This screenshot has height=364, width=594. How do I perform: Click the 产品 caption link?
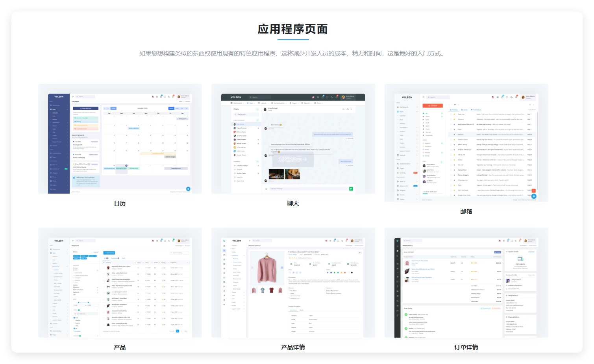coord(120,347)
